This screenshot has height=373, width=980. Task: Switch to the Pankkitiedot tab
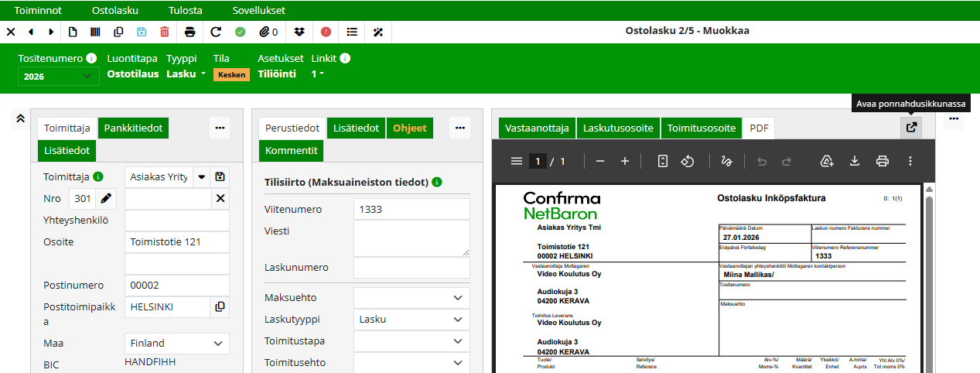(x=133, y=128)
